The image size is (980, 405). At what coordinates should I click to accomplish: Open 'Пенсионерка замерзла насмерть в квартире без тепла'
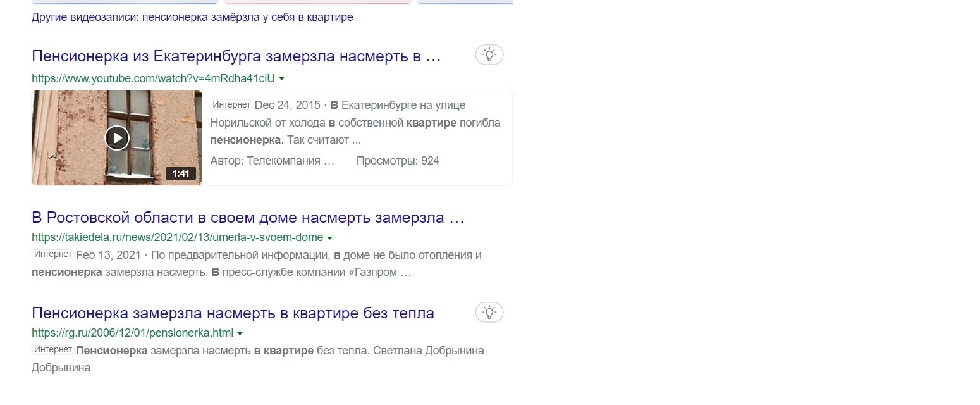(233, 313)
